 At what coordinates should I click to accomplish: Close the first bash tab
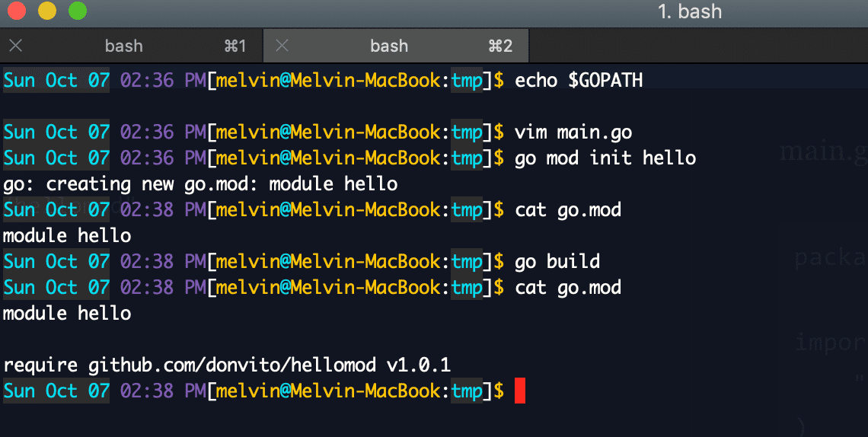pyautogui.click(x=16, y=46)
